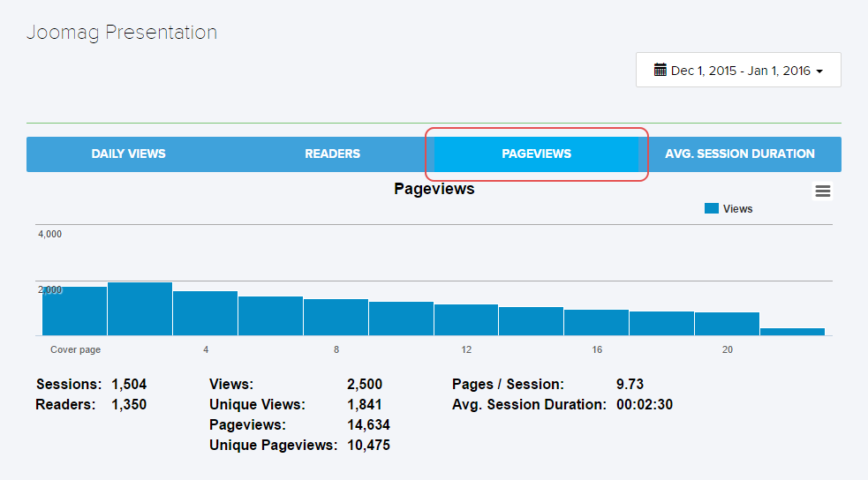868x480 pixels.
Task: Expand the date range dropdown caret
Action: pos(819,71)
